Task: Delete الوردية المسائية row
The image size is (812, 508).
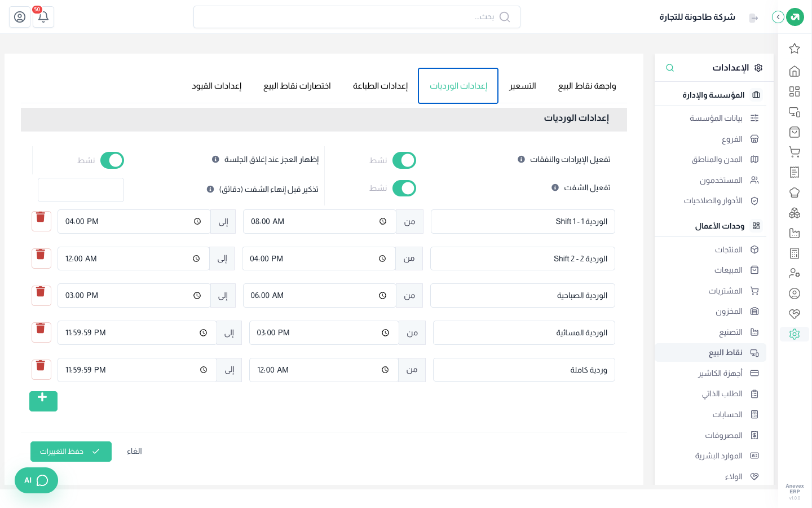Action: click(x=41, y=332)
